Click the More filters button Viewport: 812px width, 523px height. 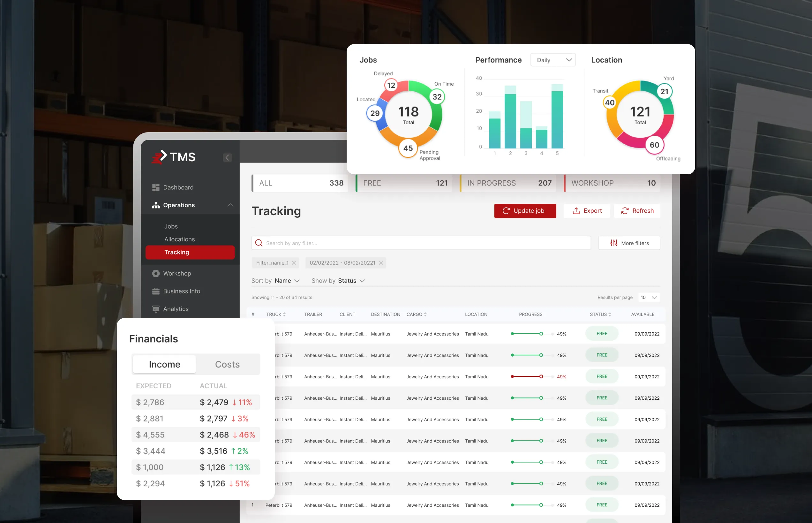pos(629,243)
